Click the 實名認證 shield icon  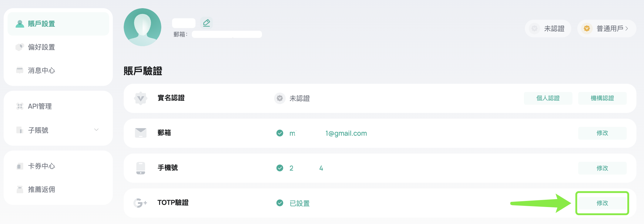click(x=141, y=98)
